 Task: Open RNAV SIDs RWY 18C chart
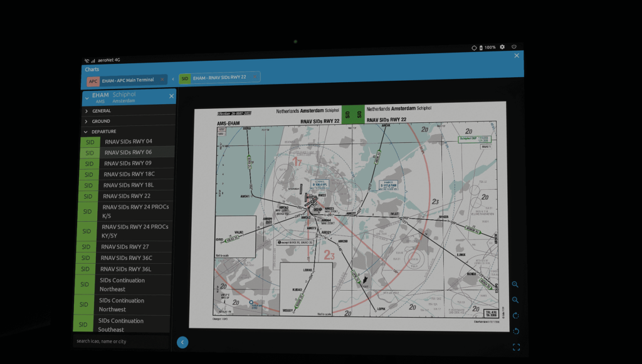click(x=125, y=174)
